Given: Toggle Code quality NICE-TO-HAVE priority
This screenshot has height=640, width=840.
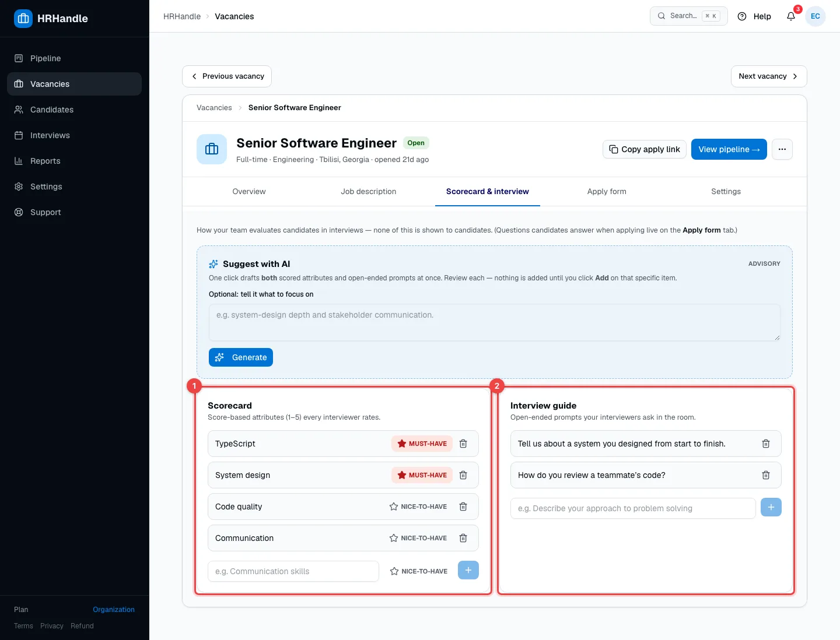Looking at the screenshot, I should (x=418, y=507).
